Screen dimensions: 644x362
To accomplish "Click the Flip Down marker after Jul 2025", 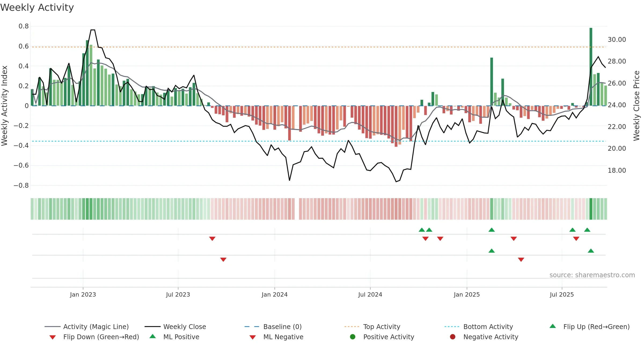I will pos(576,239).
